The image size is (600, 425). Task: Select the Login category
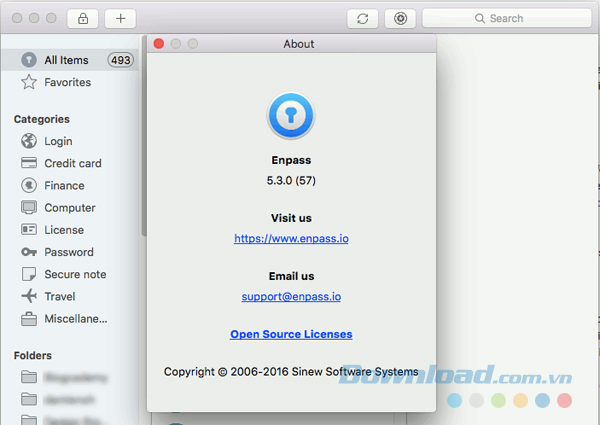pyautogui.click(x=58, y=141)
